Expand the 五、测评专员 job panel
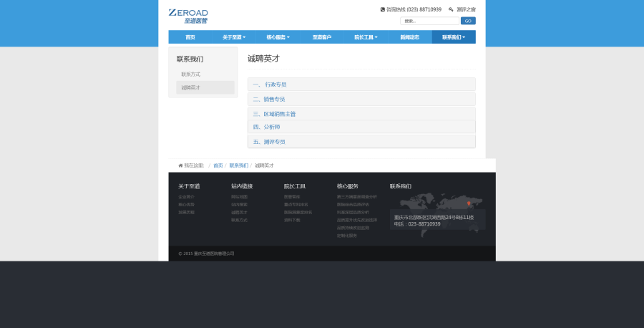Image resolution: width=644 pixels, height=328 pixels. [x=361, y=142]
